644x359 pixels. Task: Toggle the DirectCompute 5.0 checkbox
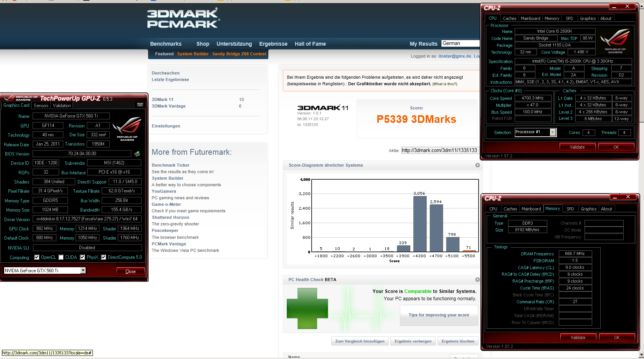click(104, 257)
